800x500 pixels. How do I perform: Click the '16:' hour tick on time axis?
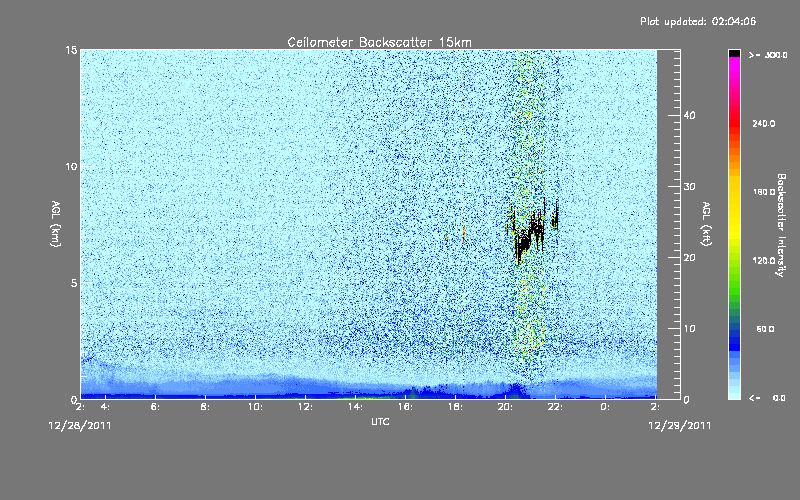pos(405,407)
